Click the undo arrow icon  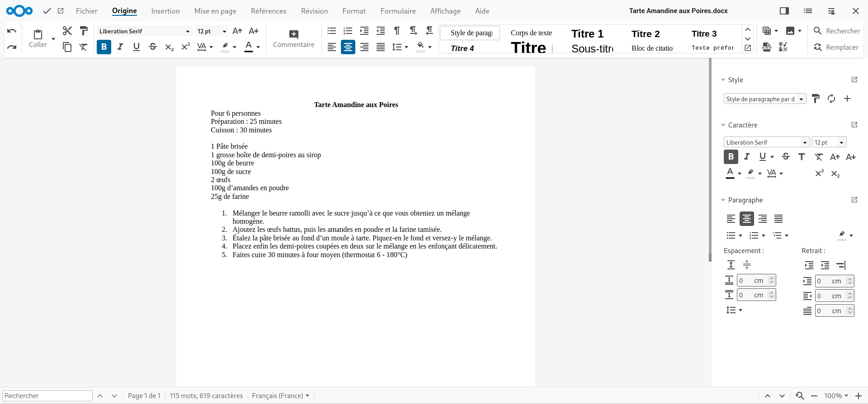(x=12, y=31)
